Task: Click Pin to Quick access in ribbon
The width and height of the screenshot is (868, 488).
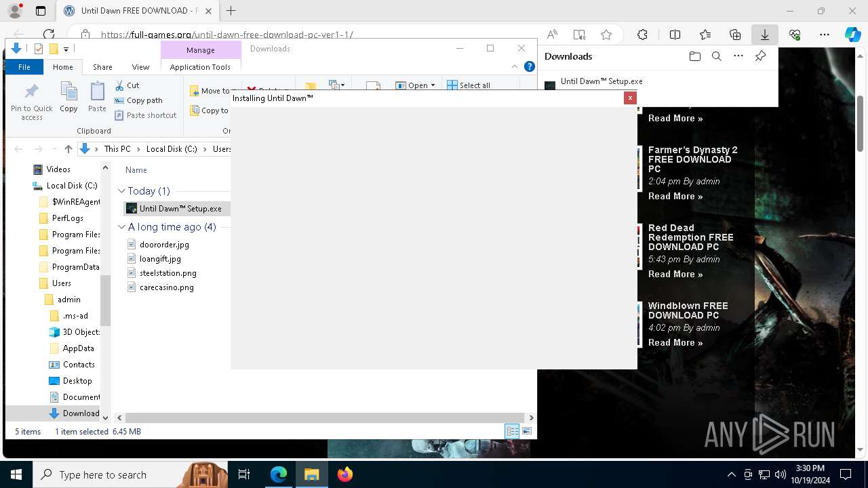Action: point(31,102)
